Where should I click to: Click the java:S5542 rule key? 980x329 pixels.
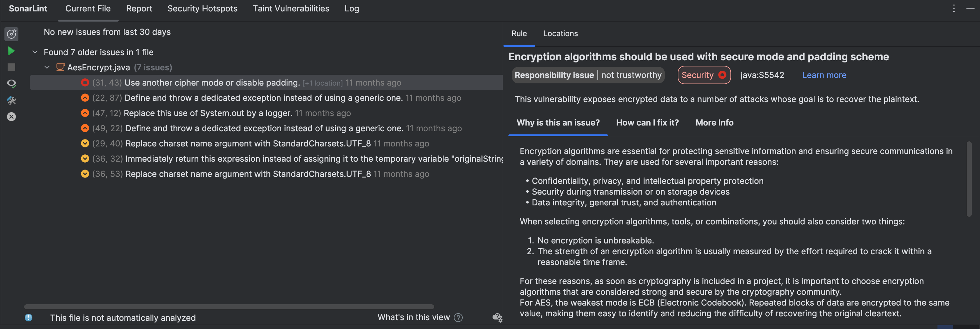point(762,75)
